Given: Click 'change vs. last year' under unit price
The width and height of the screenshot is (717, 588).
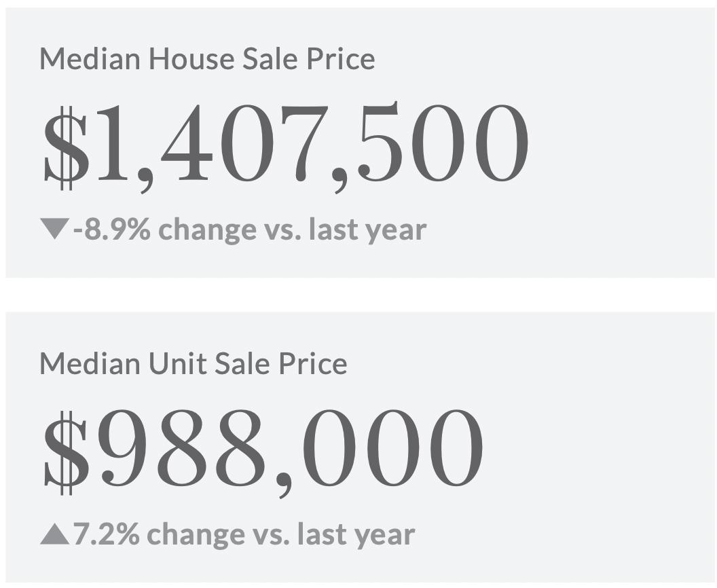Looking at the screenshot, I should [281, 534].
